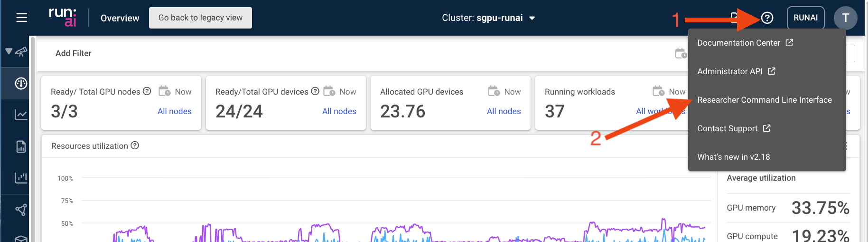Click help icon next to Resources utilization
The image size is (868, 242).
pyautogui.click(x=135, y=145)
